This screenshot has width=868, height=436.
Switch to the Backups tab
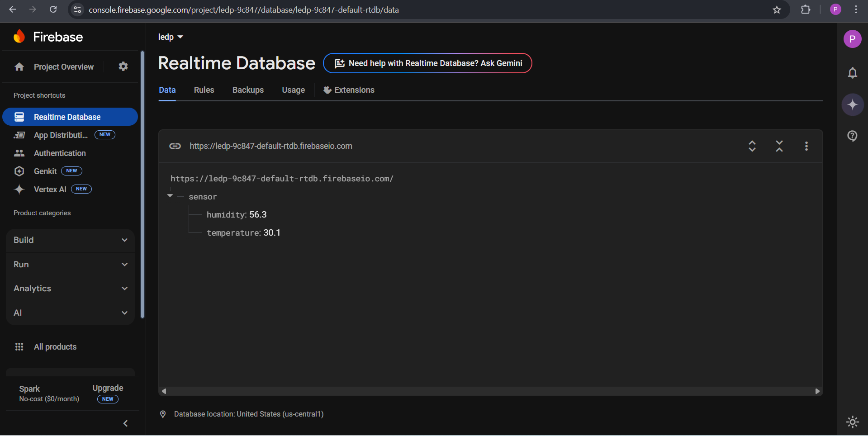click(248, 90)
